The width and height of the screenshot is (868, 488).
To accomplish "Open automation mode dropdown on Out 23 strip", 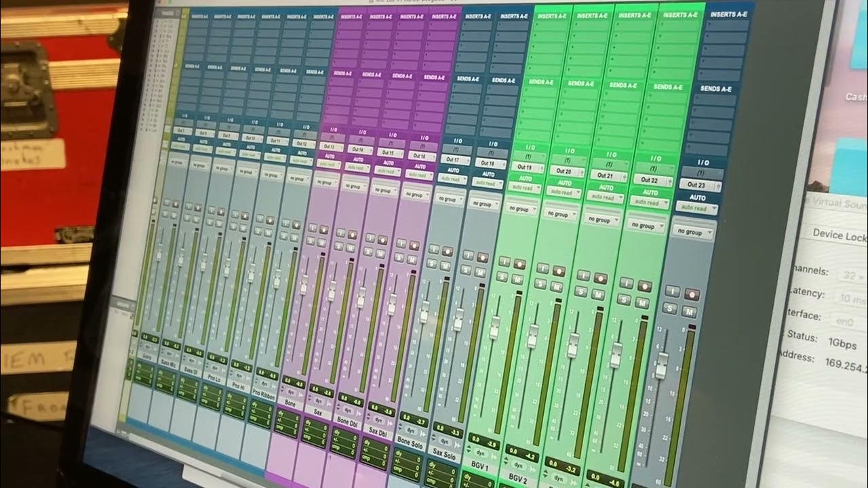I will (x=696, y=209).
